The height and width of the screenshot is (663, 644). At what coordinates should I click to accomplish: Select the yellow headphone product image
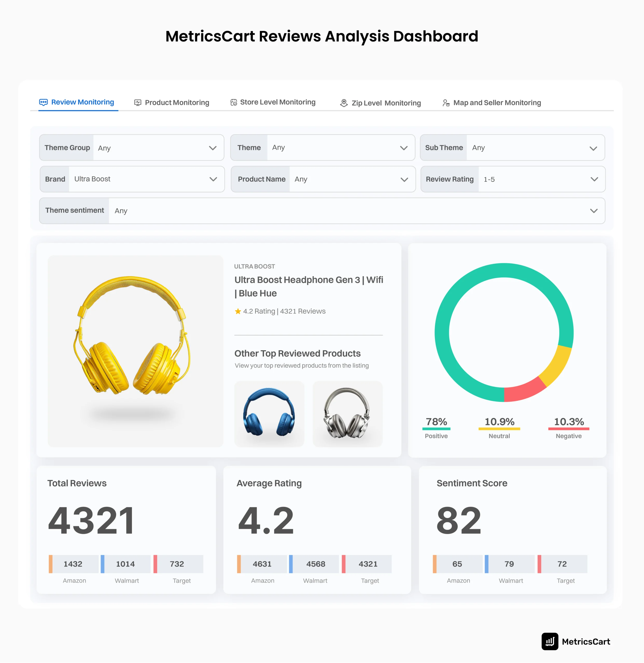[x=135, y=351]
